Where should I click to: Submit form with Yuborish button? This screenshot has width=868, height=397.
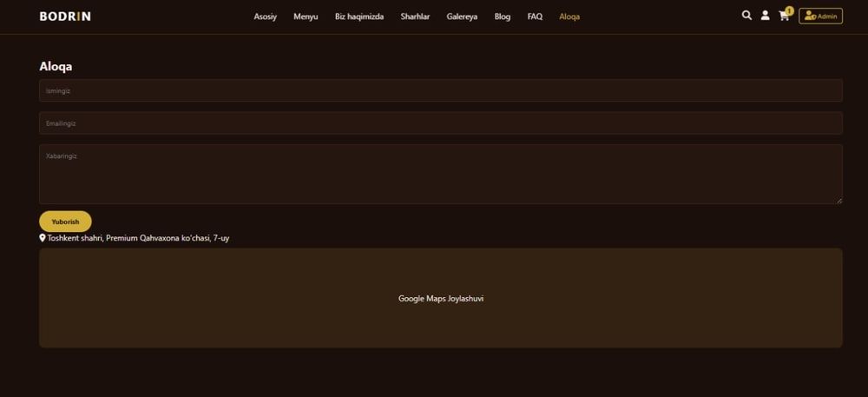point(65,222)
